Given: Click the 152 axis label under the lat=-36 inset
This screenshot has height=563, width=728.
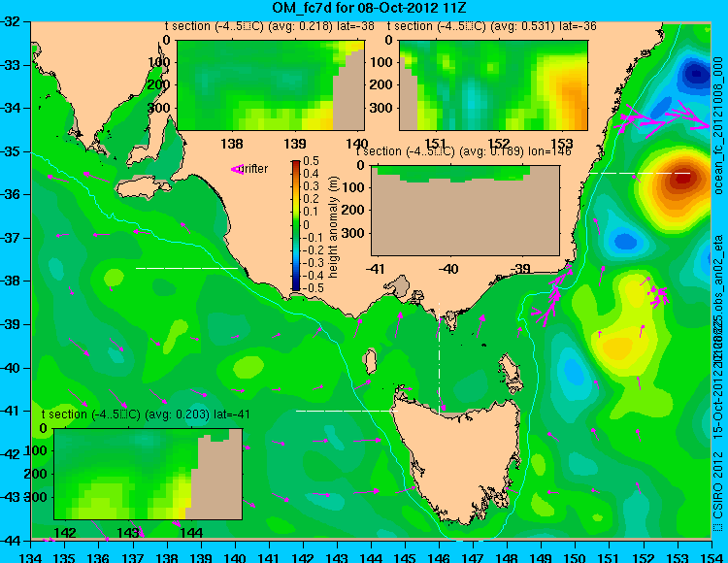Looking at the screenshot, I should tap(499, 144).
